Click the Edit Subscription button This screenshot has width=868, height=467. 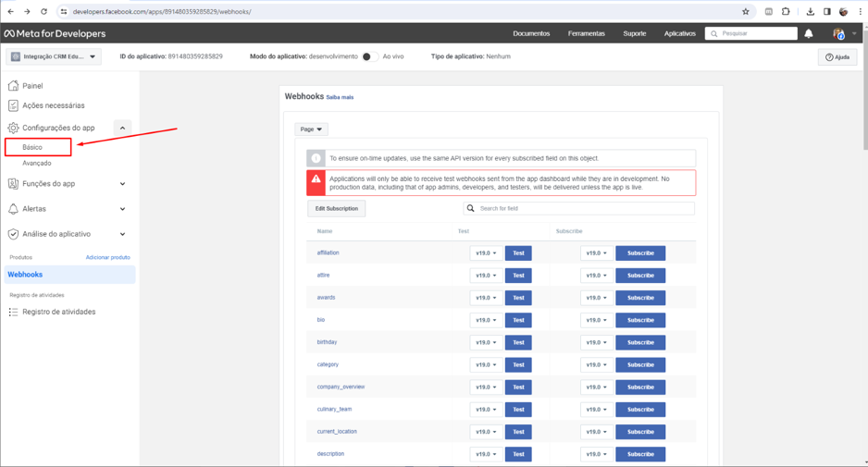(x=337, y=209)
